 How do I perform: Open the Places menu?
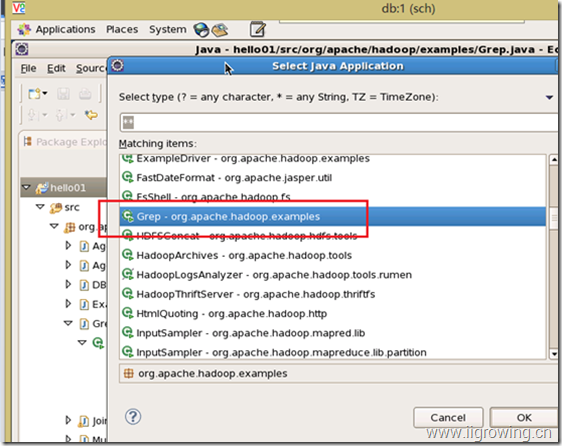(122, 29)
